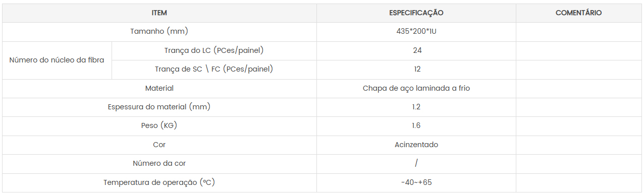Click the ESPECIFICAÇÃO column header

[x=416, y=13]
